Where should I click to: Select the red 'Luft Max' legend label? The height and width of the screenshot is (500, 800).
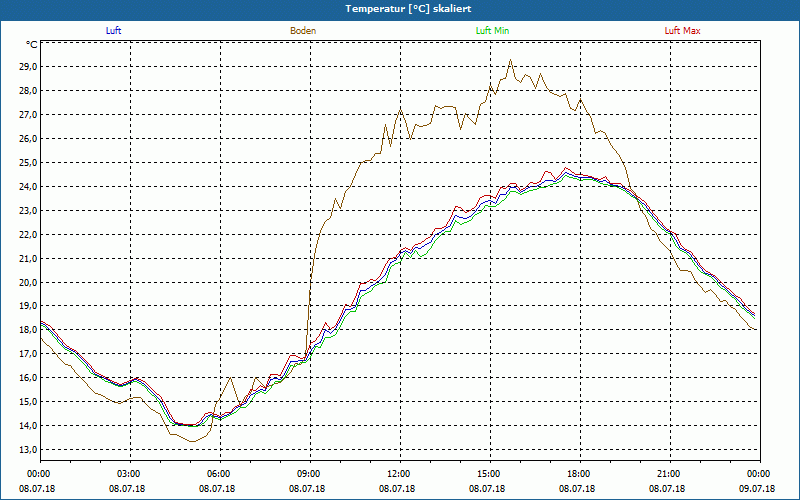(x=682, y=31)
